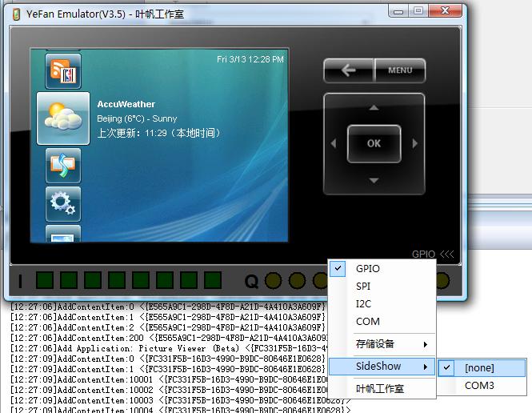Click the up arrow on the d-pad
The width and height of the screenshot is (532, 413).
tap(374, 107)
